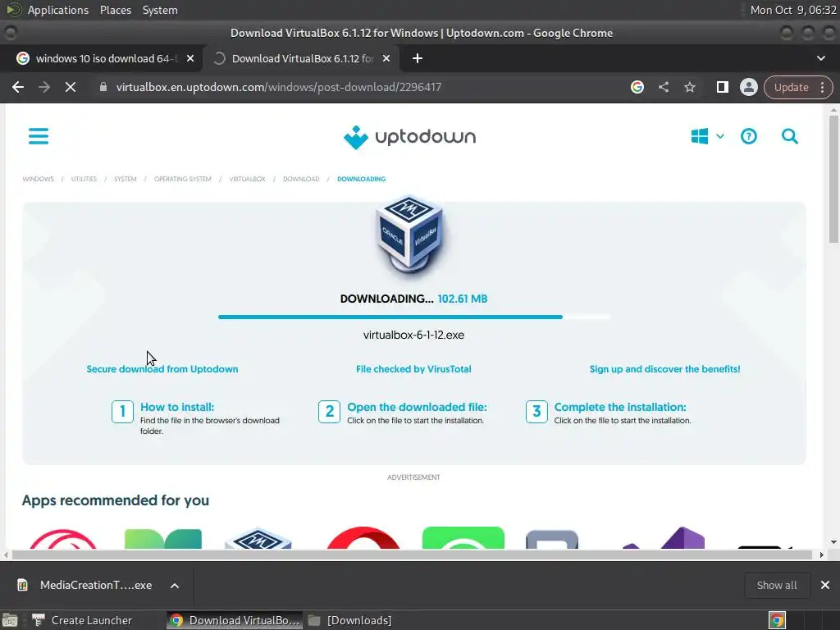Click the virtualbox-6-1-12.exe filename
840x630 pixels.
[413, 336]
